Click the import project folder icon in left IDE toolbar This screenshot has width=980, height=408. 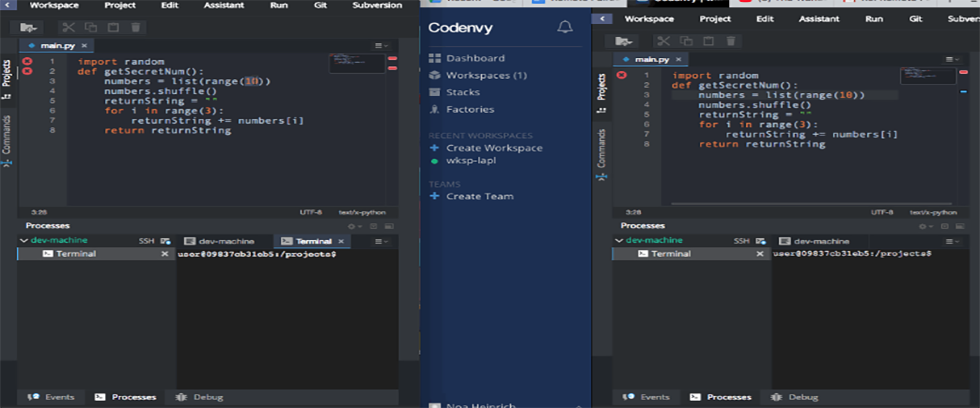29,27
